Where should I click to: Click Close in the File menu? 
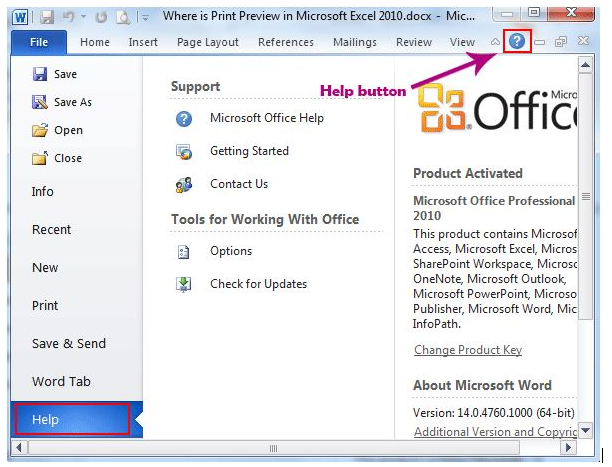(57, 158)
